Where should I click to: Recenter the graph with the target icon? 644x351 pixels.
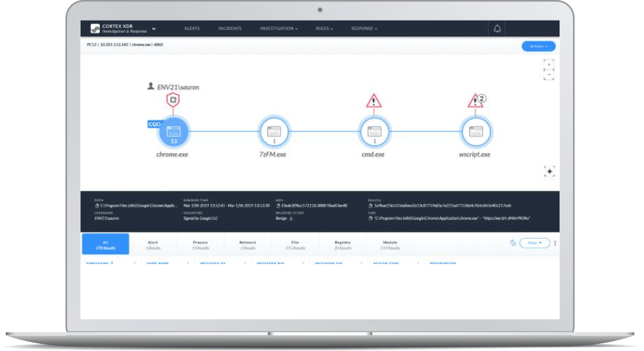(549, 172)
